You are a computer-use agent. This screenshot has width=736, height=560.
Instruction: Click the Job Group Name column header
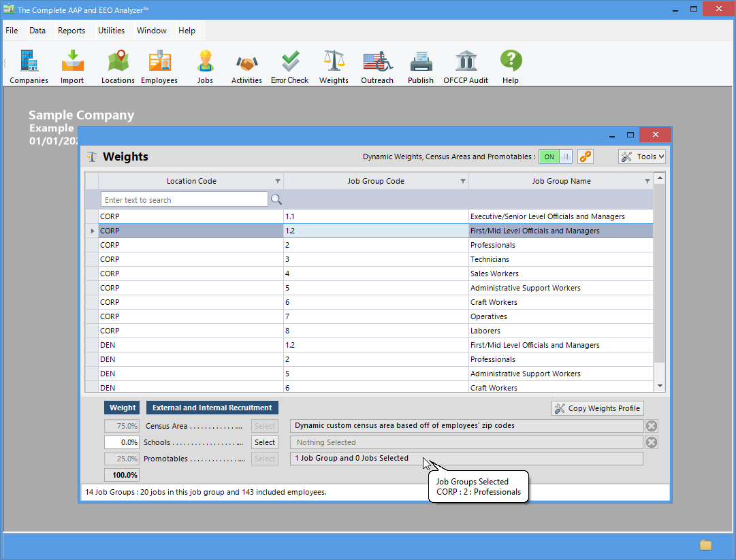pyautogui.click(x=561, y=181)
